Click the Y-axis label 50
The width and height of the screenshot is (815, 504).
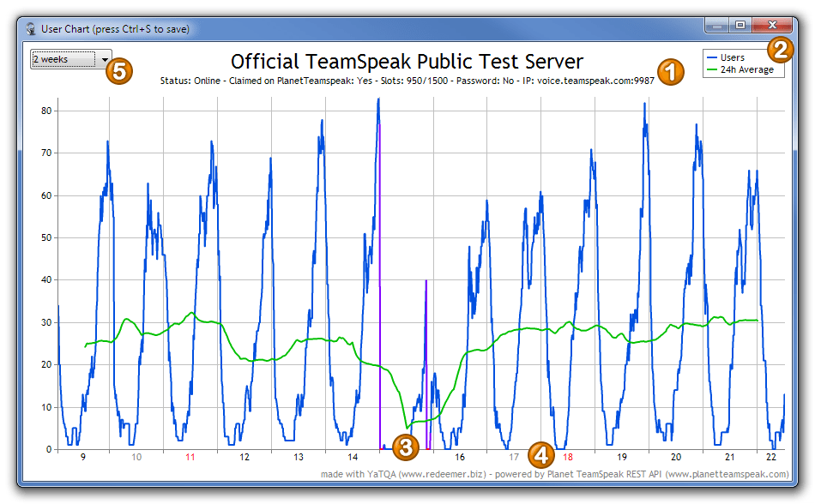pos(46,237)
